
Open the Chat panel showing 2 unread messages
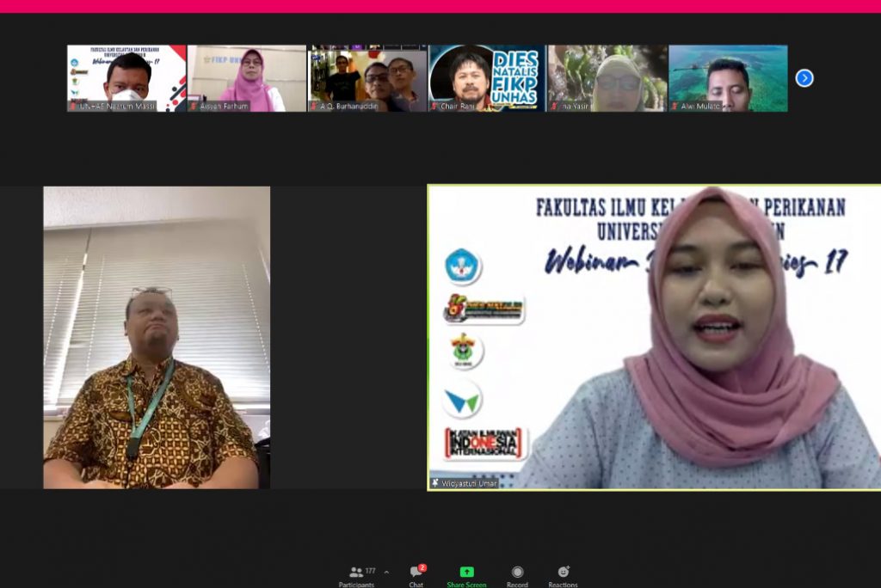pos(416,572)
